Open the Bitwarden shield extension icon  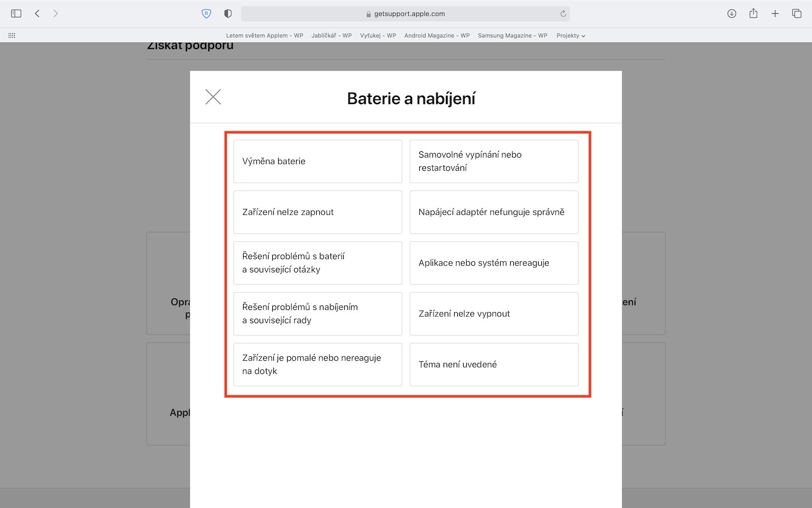(207, 14)
